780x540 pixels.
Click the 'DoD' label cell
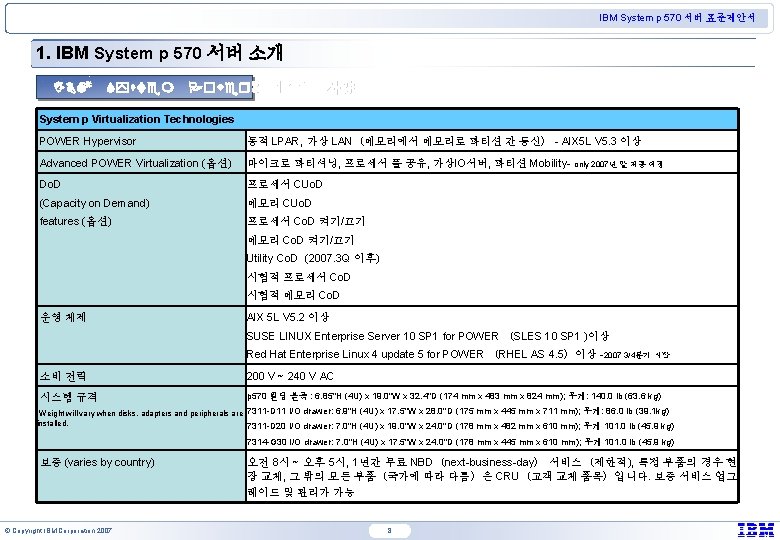click(141, 240)
